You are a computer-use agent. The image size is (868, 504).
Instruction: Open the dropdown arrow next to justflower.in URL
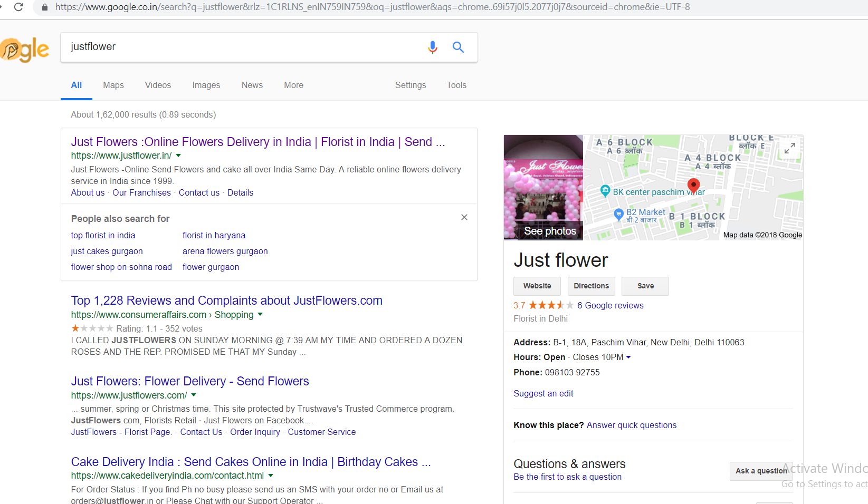178,156
